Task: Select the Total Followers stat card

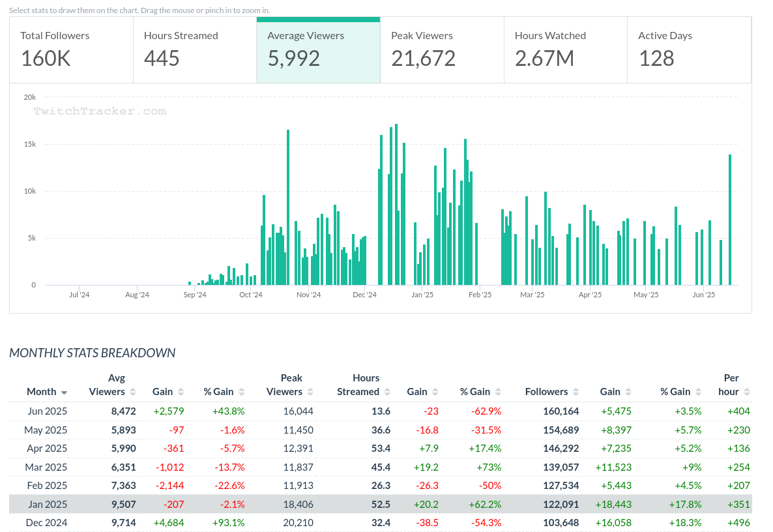Action: tap(72, 50)
